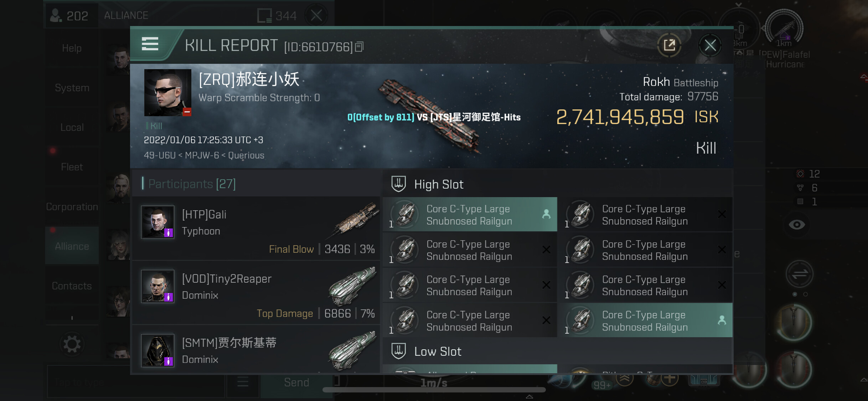Expand the up-chevron at screen bottom

click(529, 396)
